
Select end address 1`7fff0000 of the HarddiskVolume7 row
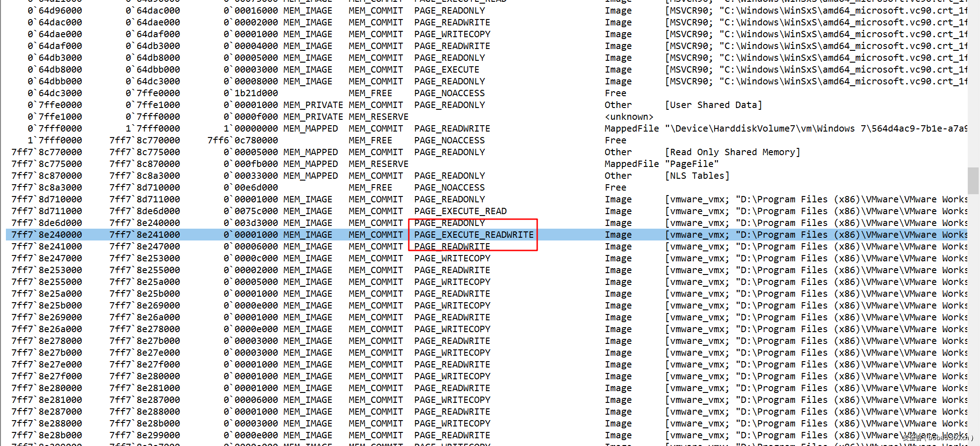click(x=153, y=128)
